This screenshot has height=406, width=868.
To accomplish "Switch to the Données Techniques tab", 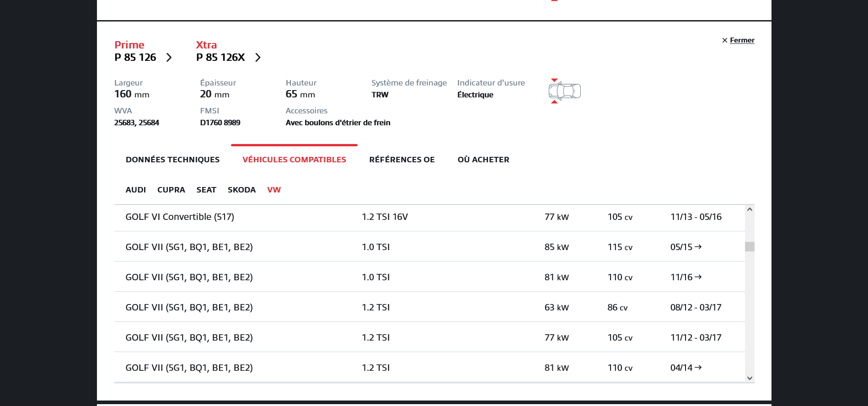I will pyautogui.click(x=173, y=160).
